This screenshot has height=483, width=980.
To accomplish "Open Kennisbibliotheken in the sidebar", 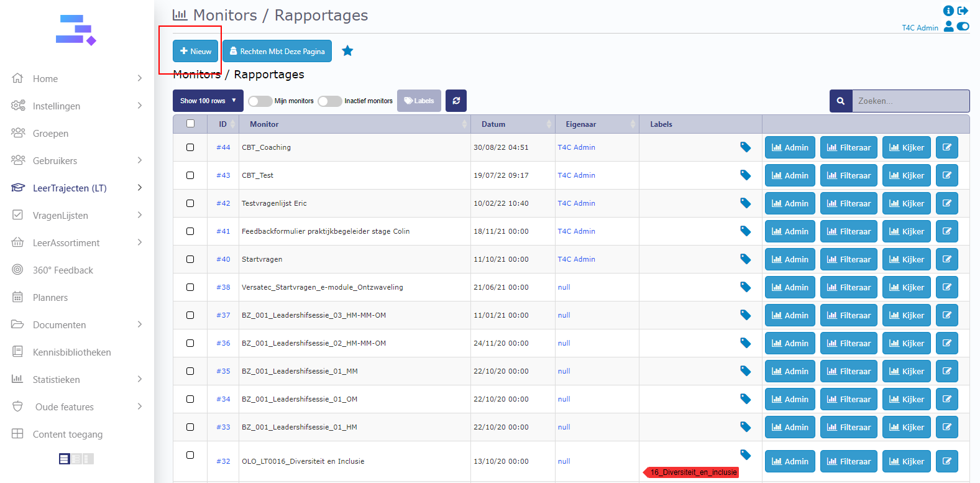I will click(x=71, y=352).
